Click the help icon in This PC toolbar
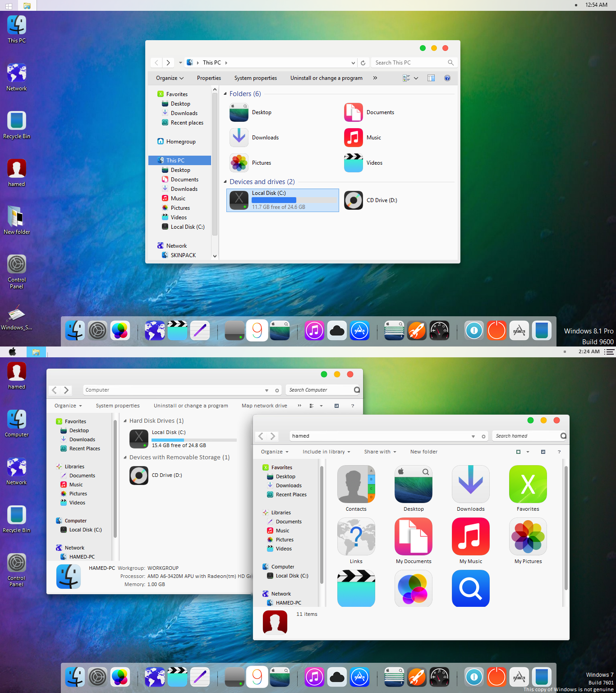616x693 pixels. (x=447, y=78)
